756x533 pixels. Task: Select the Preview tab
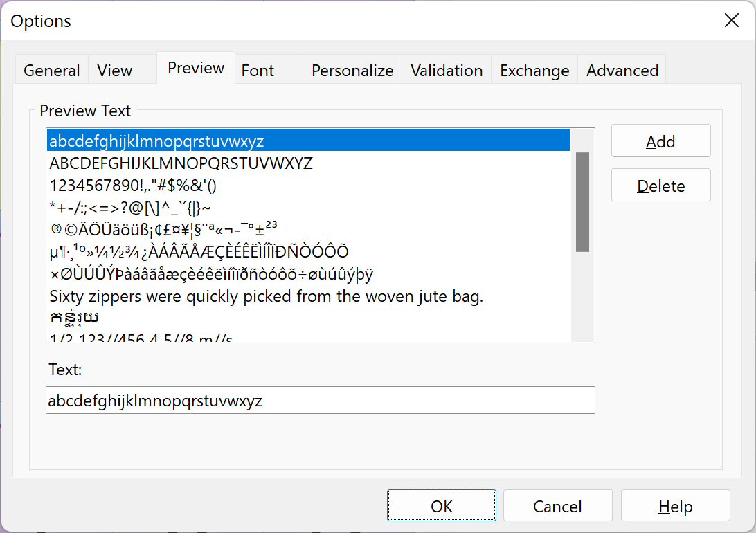(x=196, y=68)
